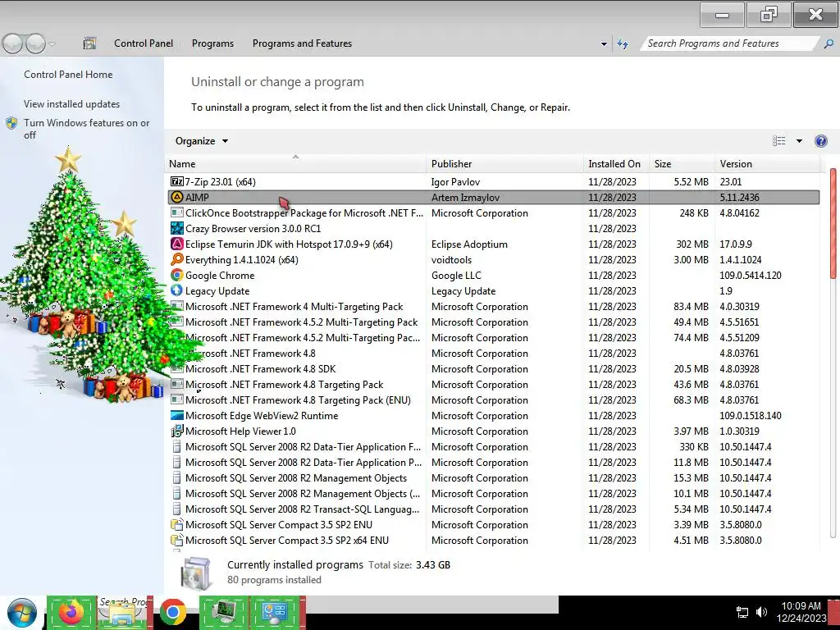Viewport: 840px width, 630px height.
Task: Click the SQL Server Compact 3.5 SP2 x64 ENU icon
Action: coord(177,540)
